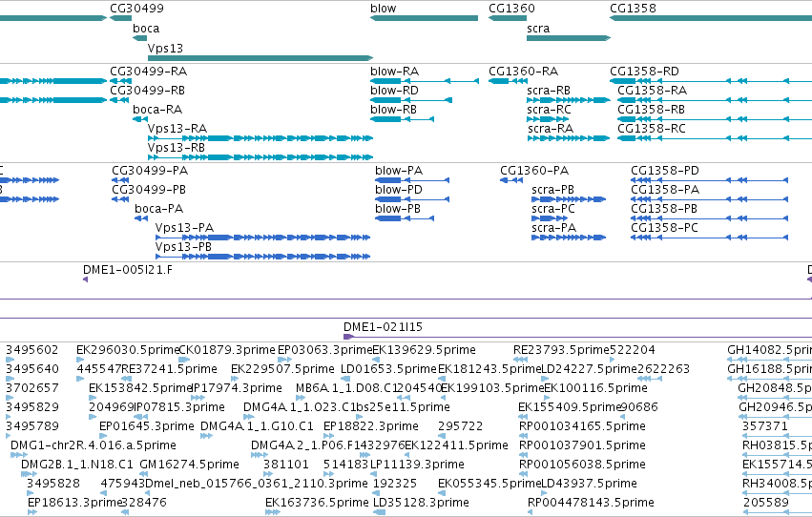The image size is (812, 517).
Task: Click transcript blow-RD
Action: 411,100
